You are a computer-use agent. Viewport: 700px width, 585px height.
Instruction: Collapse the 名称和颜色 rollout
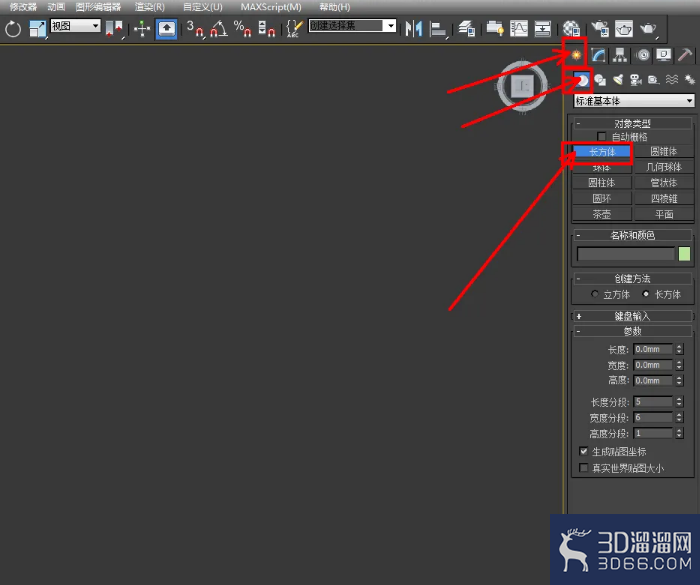[x=633, y=235]
